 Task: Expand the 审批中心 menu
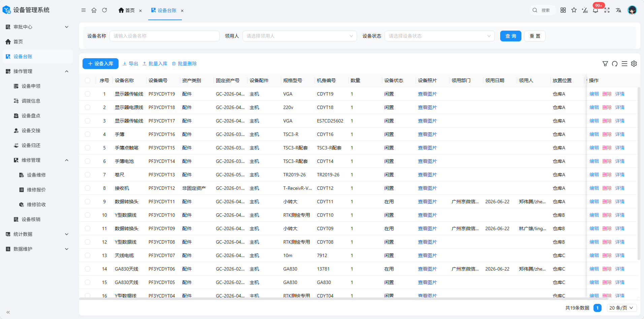[38, 27]
